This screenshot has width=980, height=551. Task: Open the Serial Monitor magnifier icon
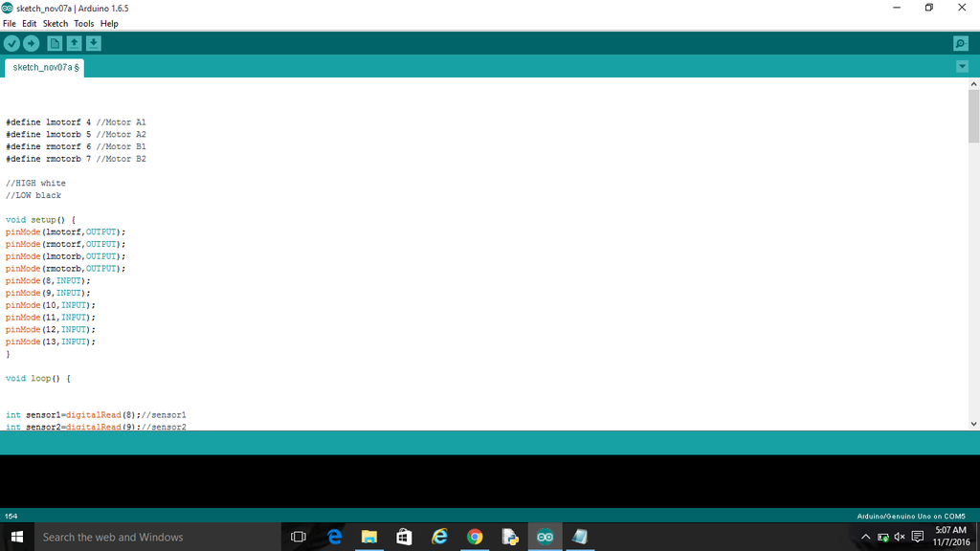click(x=961, y=44)
